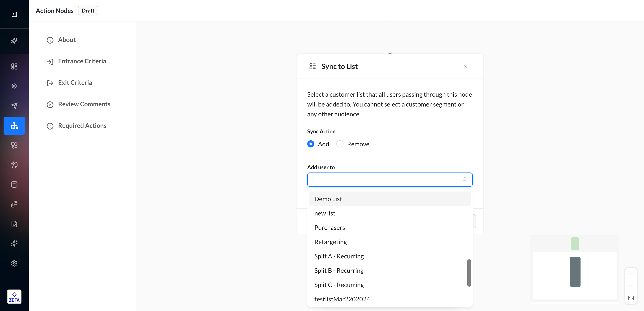This screenshot has width=644, height=311.
Task: Click the paper plane campaigns icon
Action: point(14,106)
